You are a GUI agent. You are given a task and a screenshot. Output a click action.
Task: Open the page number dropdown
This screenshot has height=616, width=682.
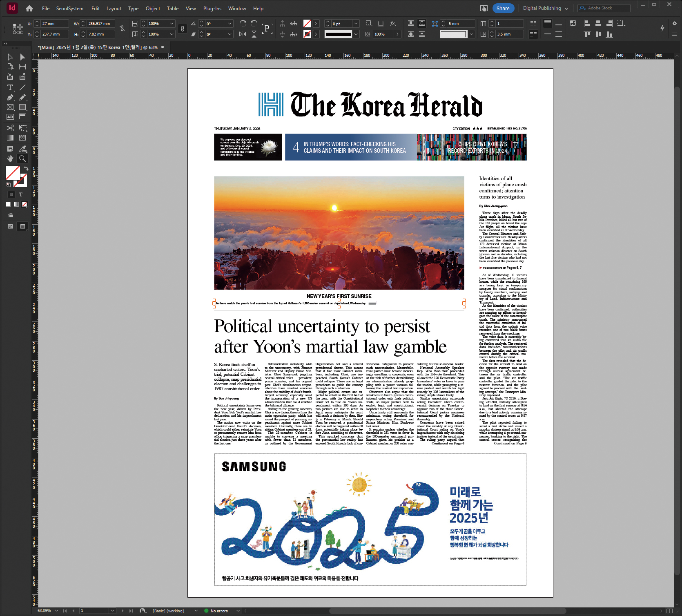112,611
